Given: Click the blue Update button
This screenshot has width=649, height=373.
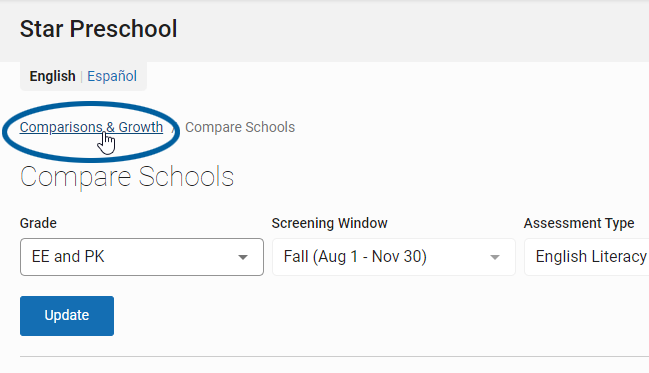Looking at the screenshot, I should (67, 315).
